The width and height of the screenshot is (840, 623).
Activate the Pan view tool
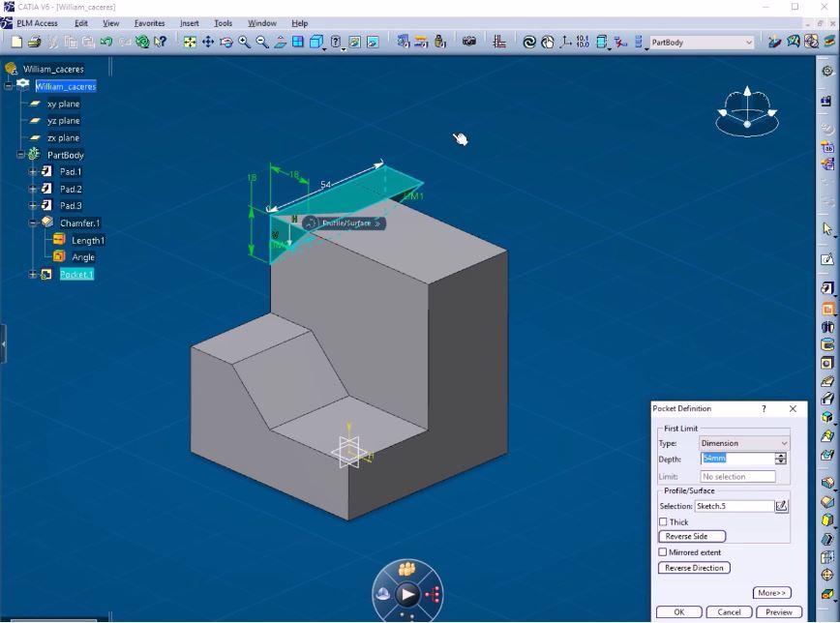[x=208, y=42]
